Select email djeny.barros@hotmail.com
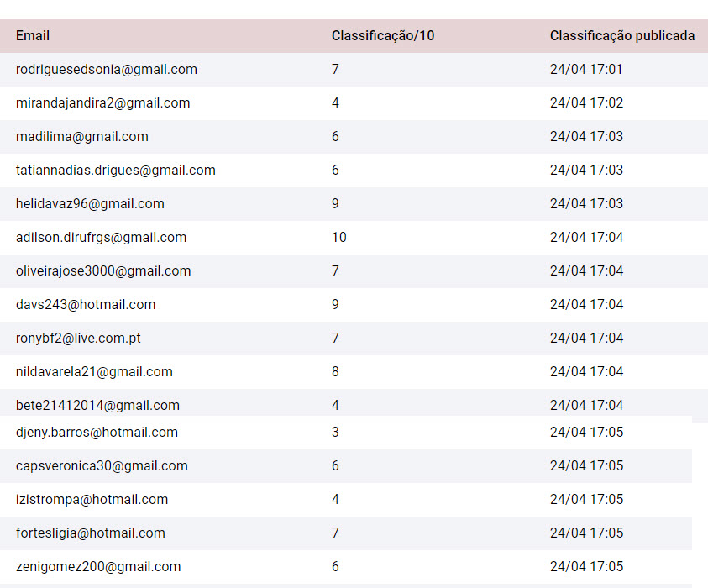The width and height of the screenshot is (708, 588). pos(97,433)
